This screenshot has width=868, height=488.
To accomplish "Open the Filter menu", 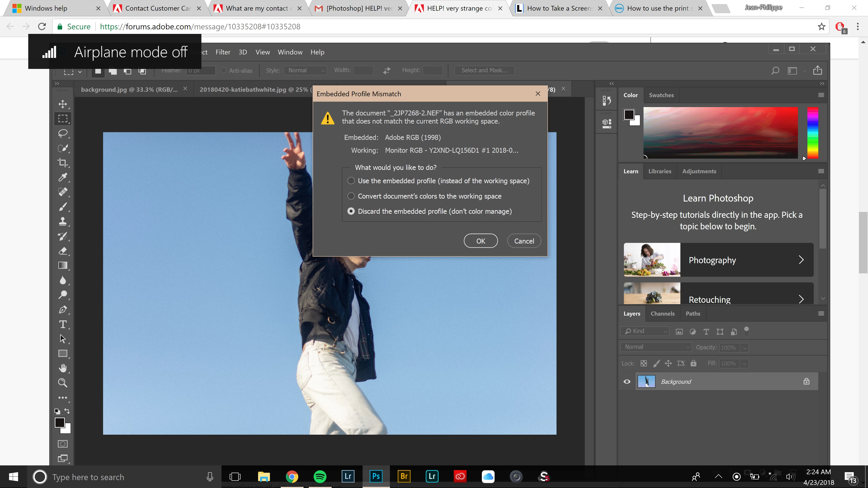I will coord(223,52).
